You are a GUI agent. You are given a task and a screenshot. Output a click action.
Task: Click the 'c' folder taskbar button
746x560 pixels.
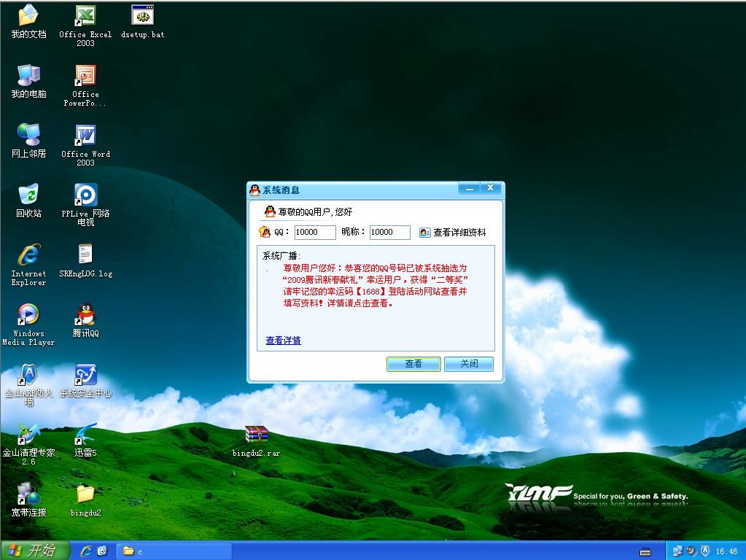pos(174,551)
